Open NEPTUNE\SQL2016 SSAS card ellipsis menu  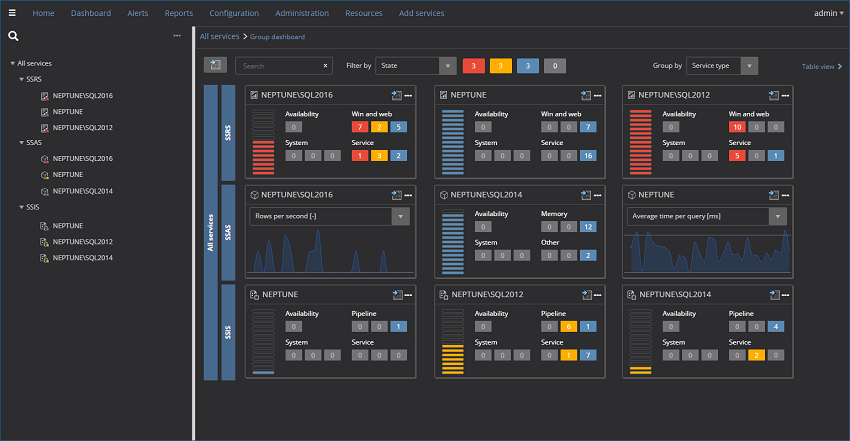coord(408,196)
